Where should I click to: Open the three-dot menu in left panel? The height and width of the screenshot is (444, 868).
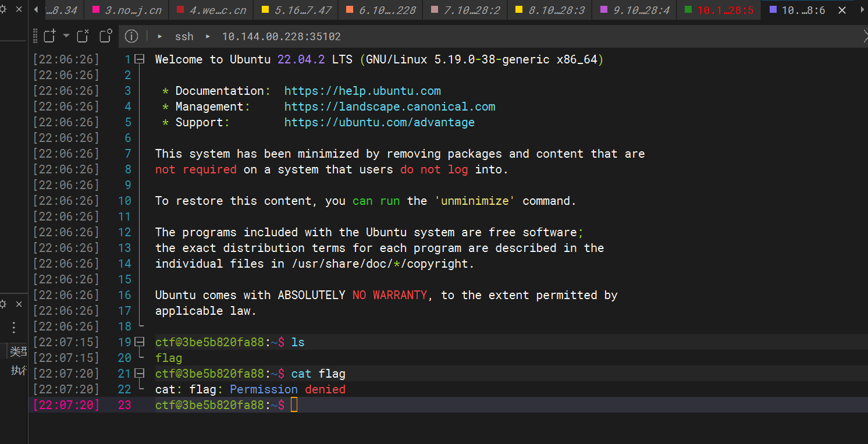coord(14,327)
